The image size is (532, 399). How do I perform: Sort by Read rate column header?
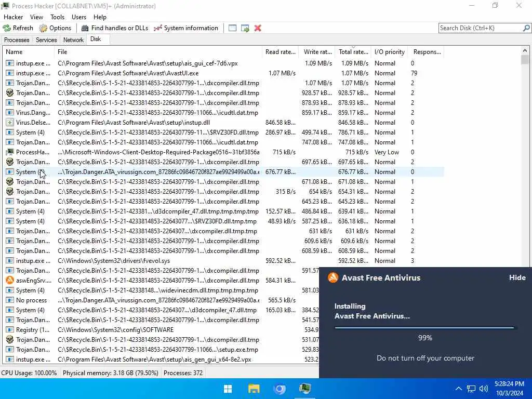tap(280, 52)
